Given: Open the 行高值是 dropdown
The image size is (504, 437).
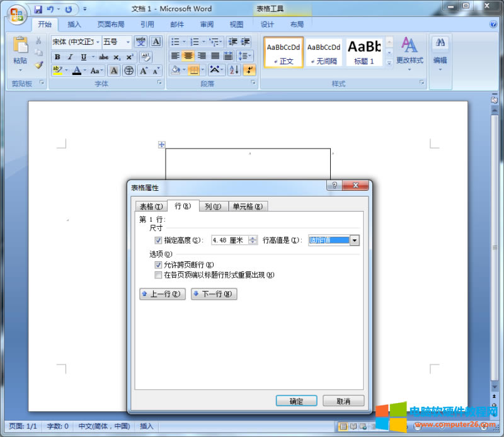Looking at the screenshot, I should [354, 241].
